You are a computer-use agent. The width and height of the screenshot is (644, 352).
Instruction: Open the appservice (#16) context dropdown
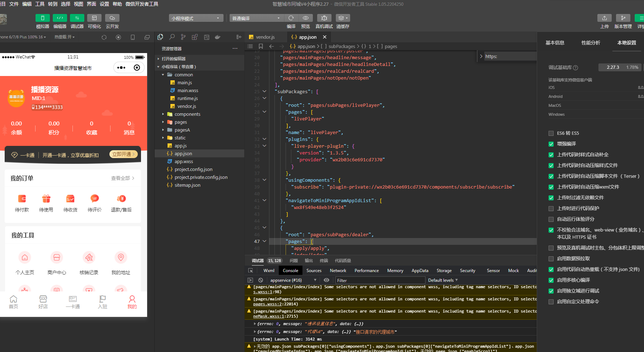(x=293, y=280)
